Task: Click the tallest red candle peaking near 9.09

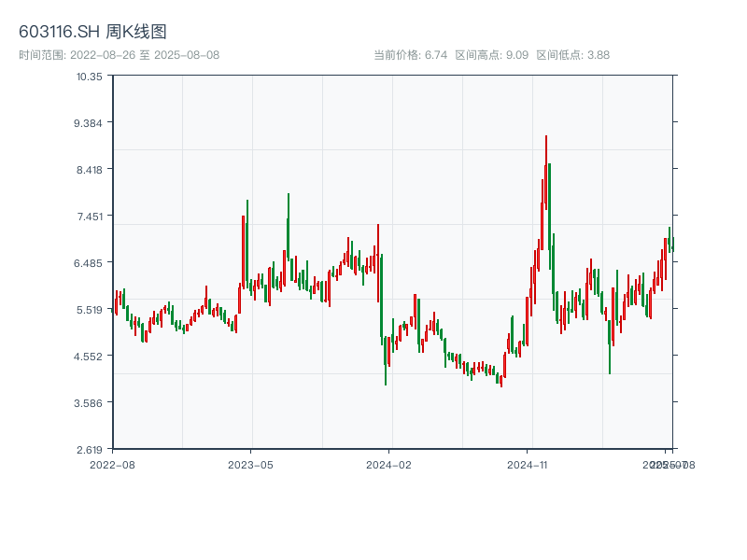Action: 546,177
